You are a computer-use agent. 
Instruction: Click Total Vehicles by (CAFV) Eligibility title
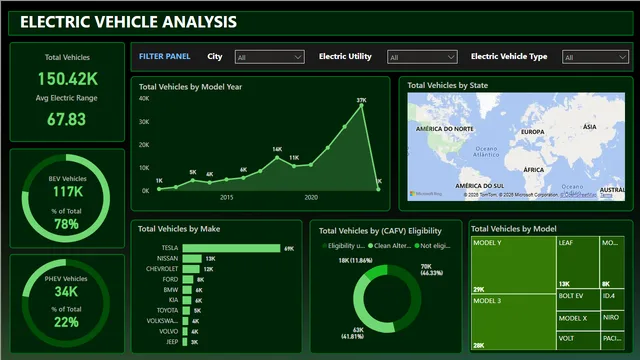pos(380,231)
